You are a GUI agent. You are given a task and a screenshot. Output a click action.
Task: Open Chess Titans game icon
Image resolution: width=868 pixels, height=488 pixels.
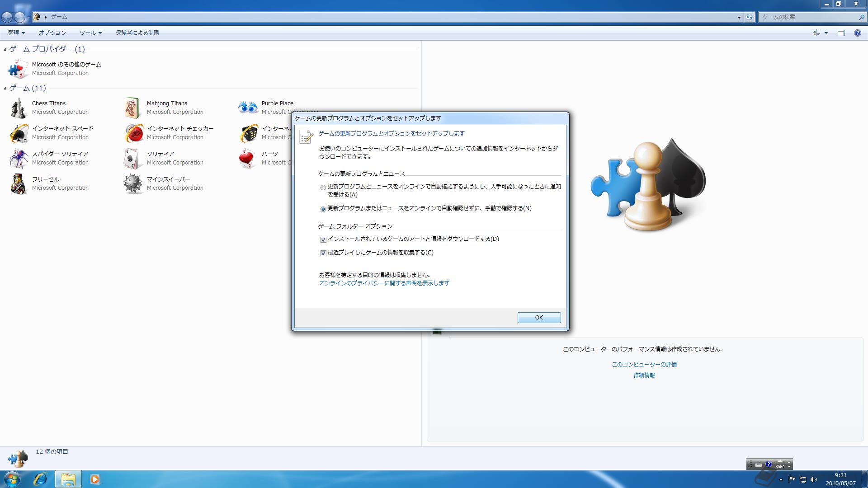coord(19,108)
